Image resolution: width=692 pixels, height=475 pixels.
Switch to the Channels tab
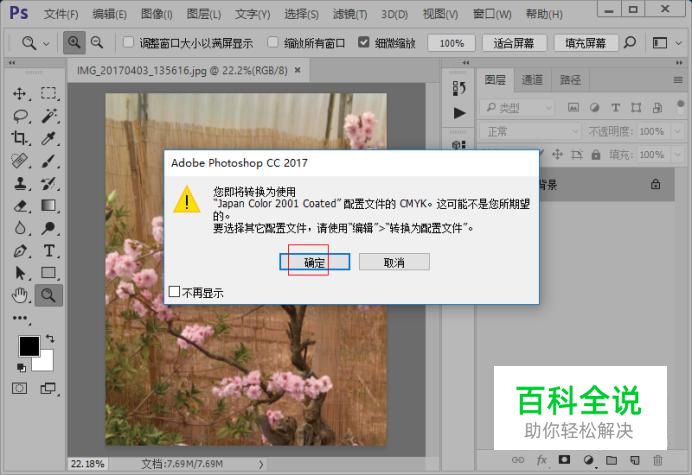[x=532, y=80]
